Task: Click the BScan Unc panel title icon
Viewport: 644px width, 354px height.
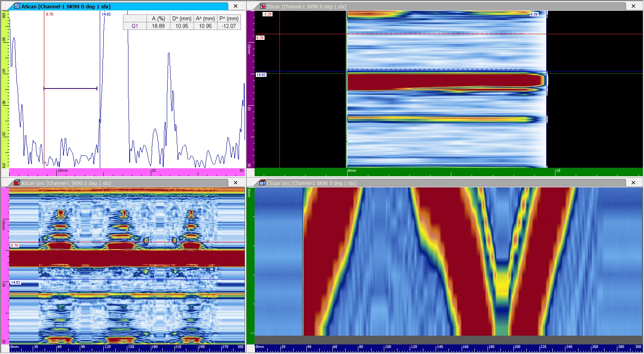Action: click(x=17, y=183)
